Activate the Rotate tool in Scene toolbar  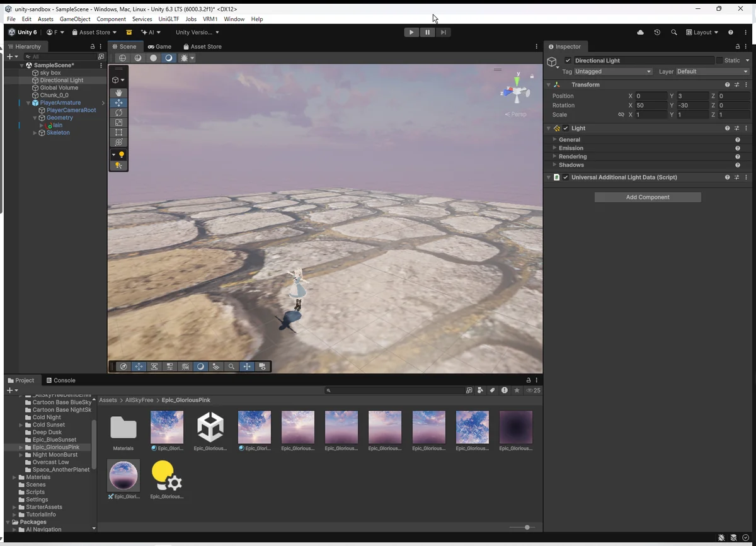click(118, 113)
